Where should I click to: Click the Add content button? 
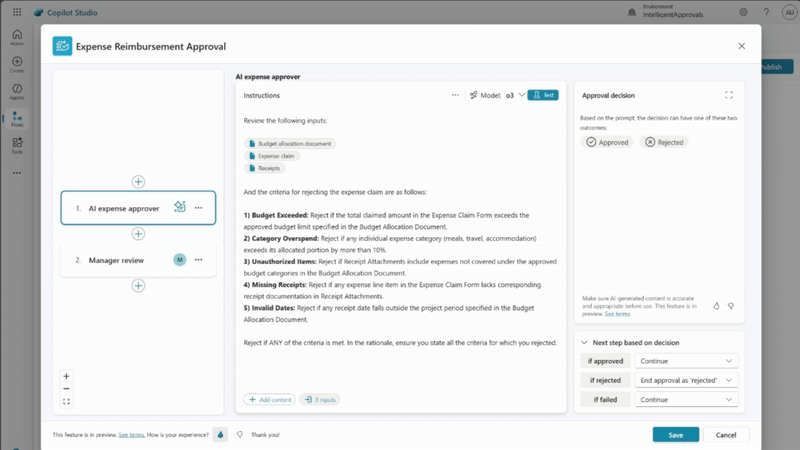[x=269, y=399]
